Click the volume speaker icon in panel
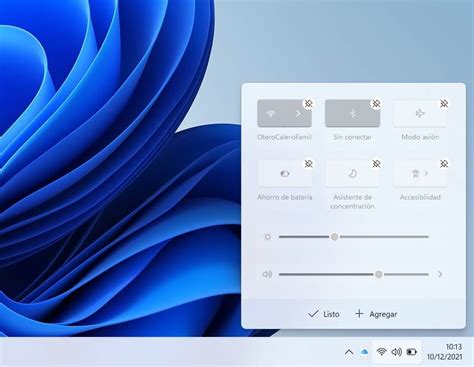This screenshot has height=367, width=474. [267, 274]
